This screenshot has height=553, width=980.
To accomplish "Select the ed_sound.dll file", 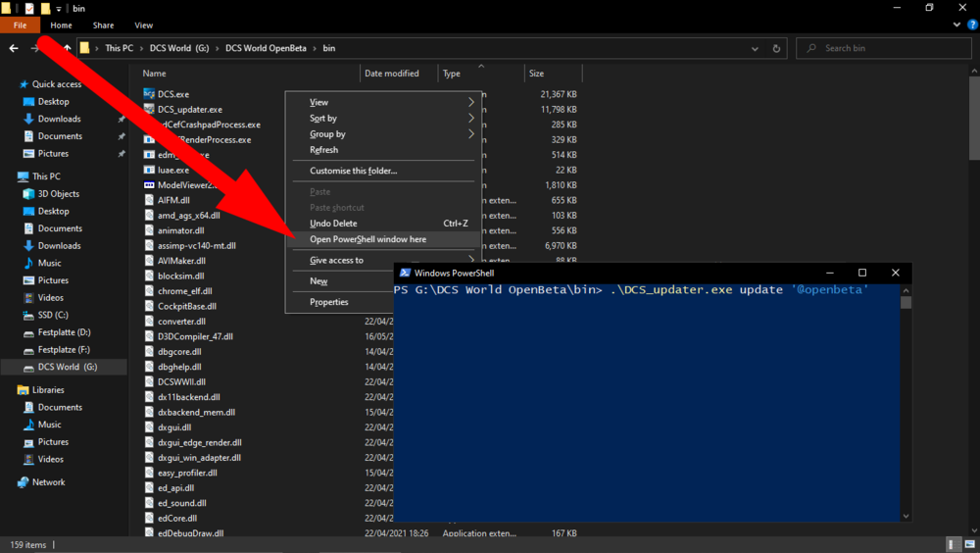I will pyautogui.click(x=182, y=503).
